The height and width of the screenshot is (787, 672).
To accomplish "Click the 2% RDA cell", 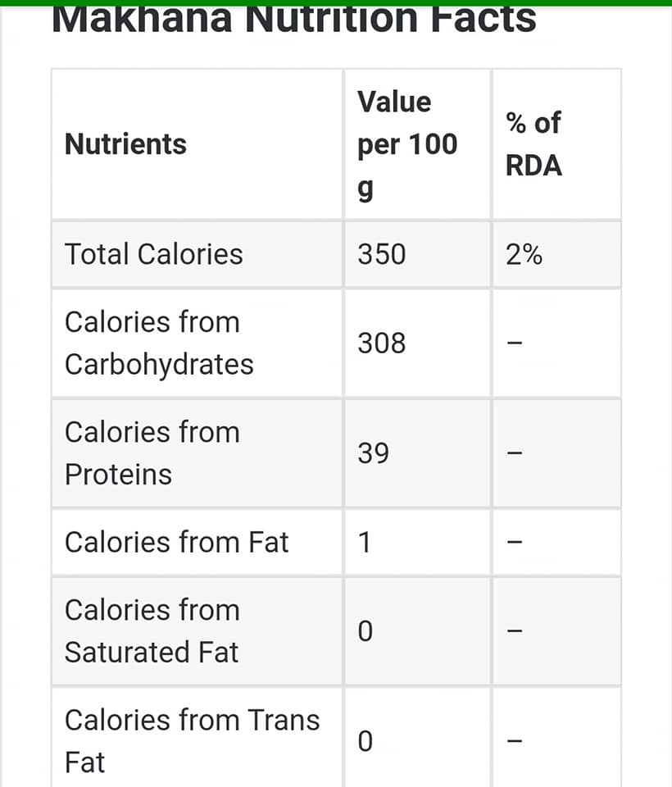I will pos(524,254).
